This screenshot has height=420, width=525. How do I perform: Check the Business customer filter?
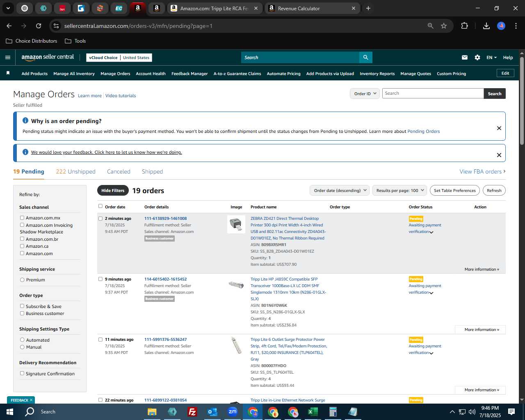[22, 313]
